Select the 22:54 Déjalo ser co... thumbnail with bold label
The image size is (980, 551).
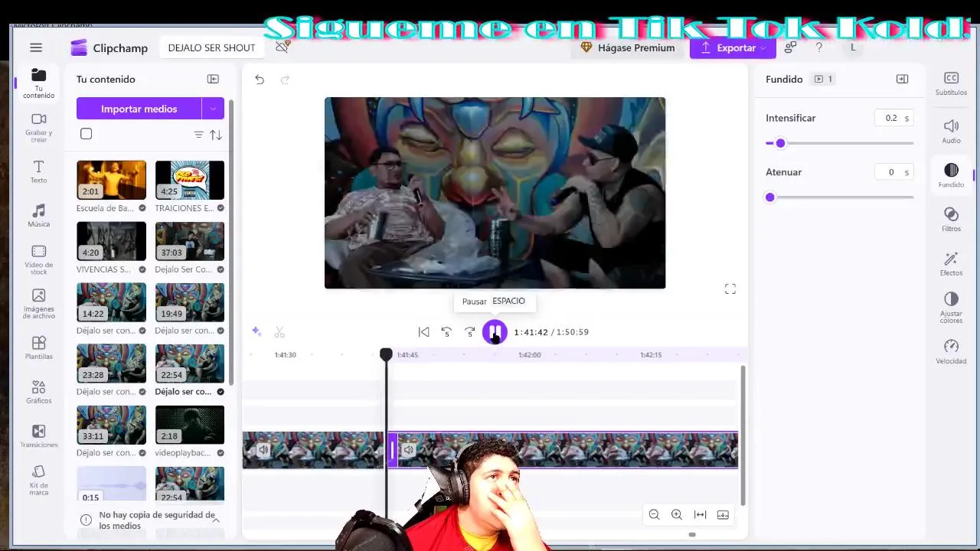(190, 364)
